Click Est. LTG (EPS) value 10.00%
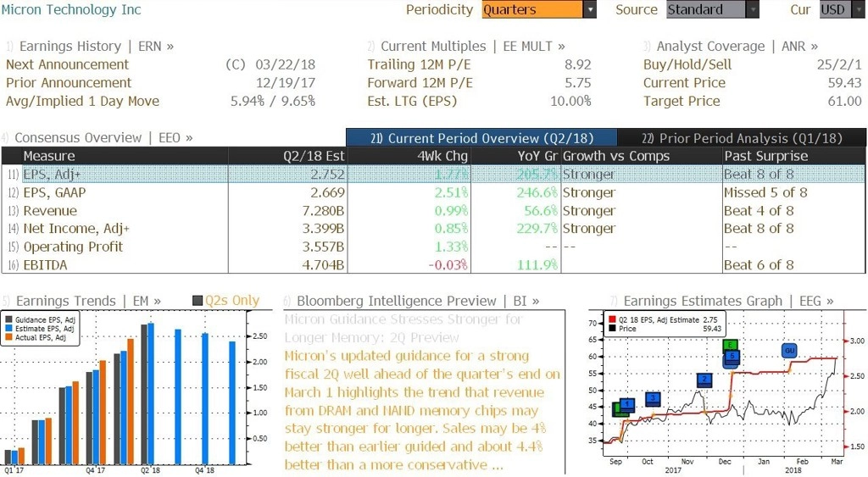Viewport: 868px width, 477px height. (570, 102)
